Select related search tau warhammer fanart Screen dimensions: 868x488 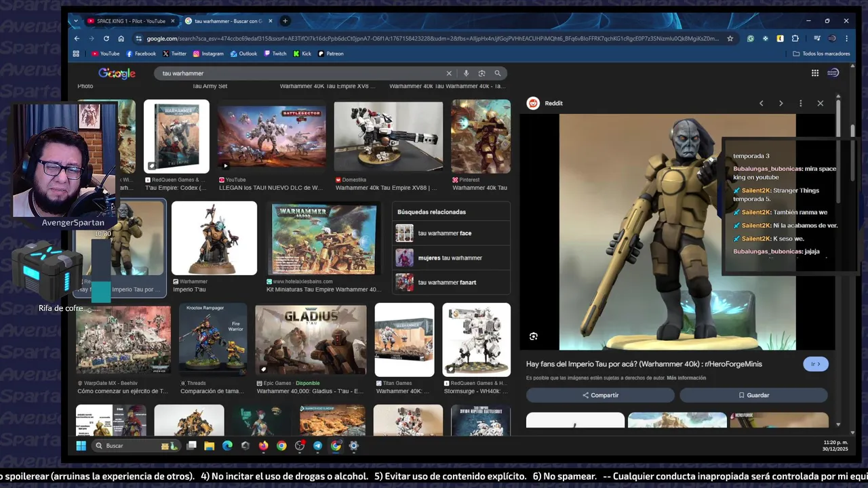tap(451, 282)
